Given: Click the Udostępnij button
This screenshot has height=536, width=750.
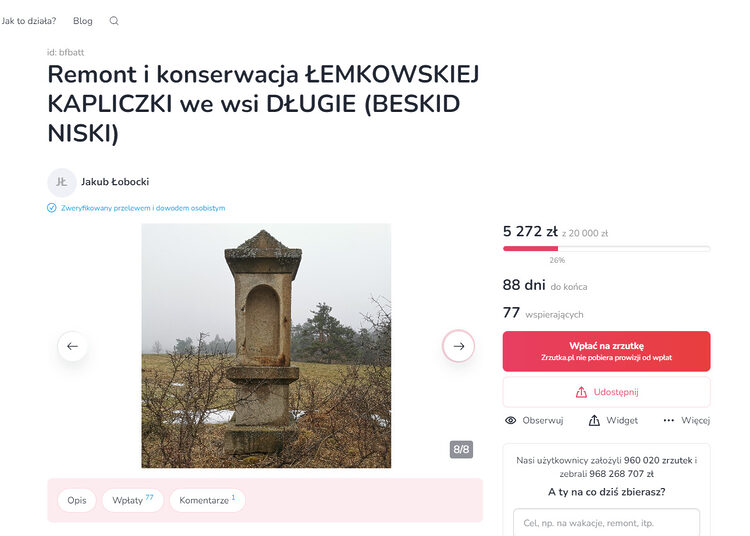Looking at the screenshot, I should click(606, 392).
